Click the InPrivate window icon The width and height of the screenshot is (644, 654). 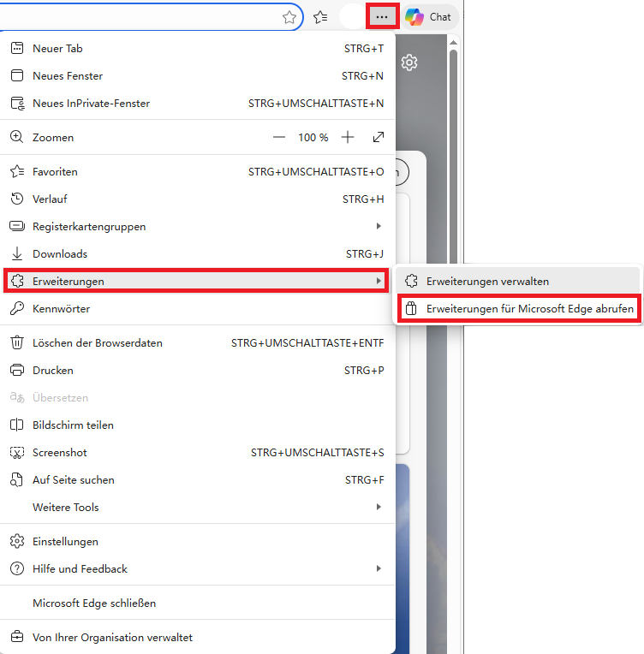pos(17,103)
